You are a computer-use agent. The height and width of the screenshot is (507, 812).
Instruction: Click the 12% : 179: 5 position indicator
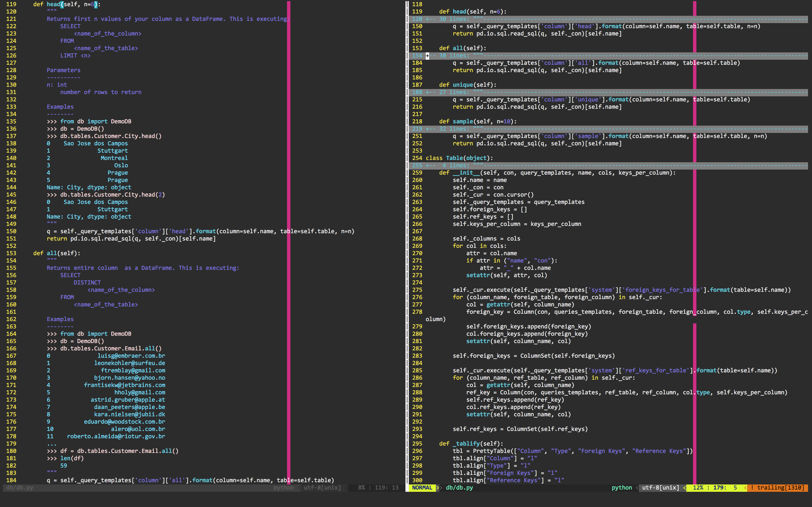pos(715,488)
